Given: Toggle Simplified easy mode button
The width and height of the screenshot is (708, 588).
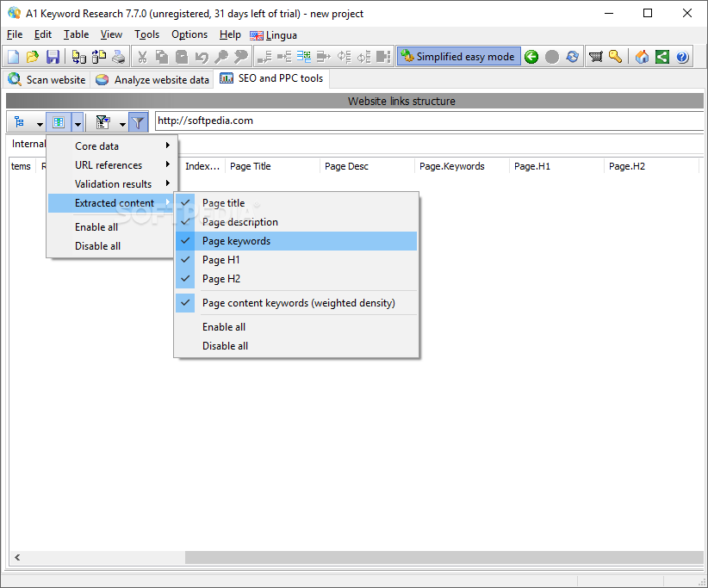Looking at the screenshot, I should (x=458, y=57).
